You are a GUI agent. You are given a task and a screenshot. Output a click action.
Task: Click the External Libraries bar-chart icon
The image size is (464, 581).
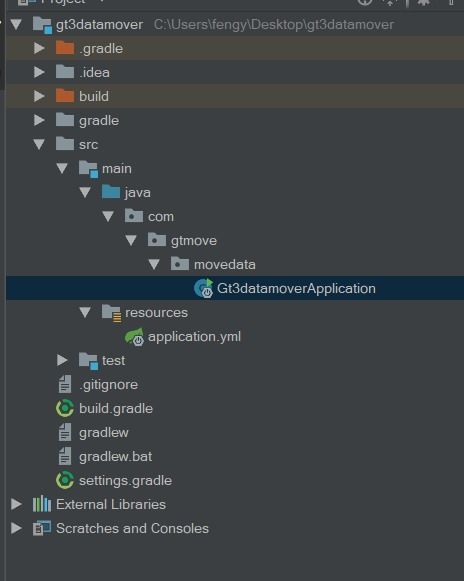(x=42, y=504)
